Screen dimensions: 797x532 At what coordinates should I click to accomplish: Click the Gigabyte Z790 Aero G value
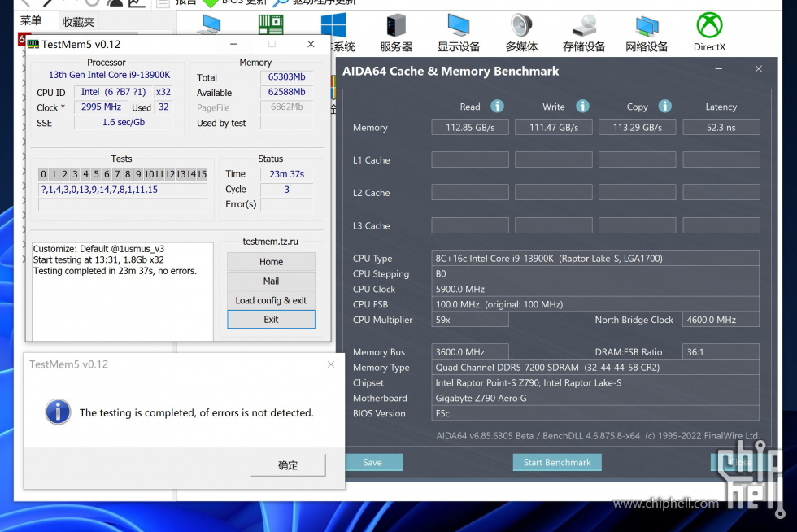595,398
